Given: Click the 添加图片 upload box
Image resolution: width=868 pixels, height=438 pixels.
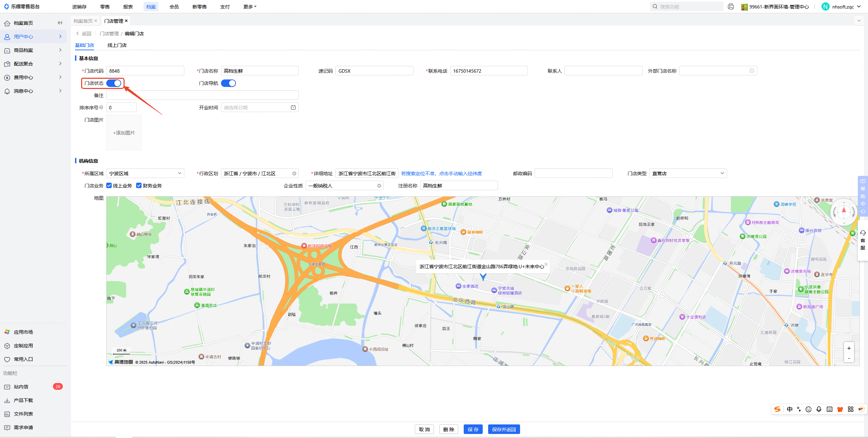Looking at the screenshot, I should coord(124,133).
